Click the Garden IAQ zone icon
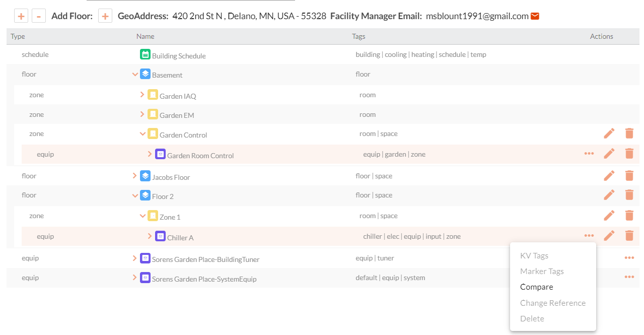 tap(153, 95)
